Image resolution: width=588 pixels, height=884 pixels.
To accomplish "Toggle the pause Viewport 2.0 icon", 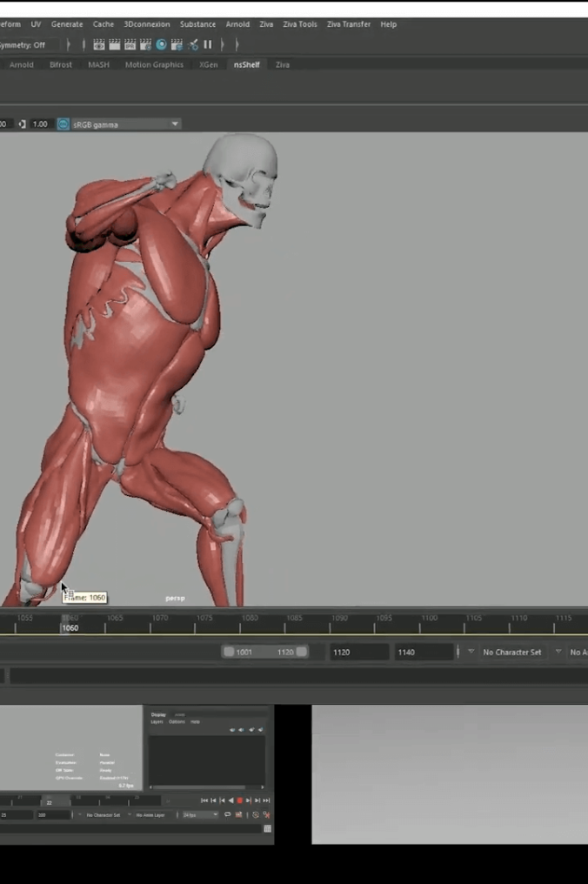I will (208, 44).
